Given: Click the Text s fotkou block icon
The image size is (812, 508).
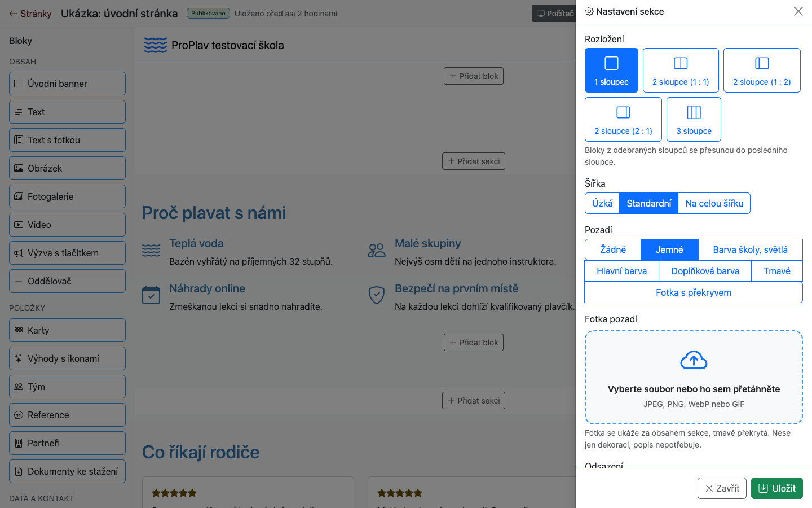Looking at the screenshot, I should [19, 140].
